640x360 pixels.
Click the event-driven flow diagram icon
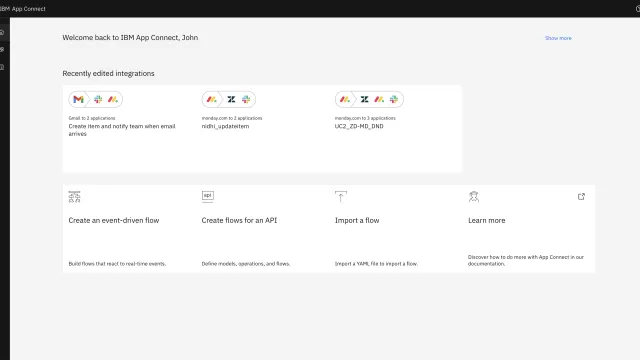coord(74,197)
